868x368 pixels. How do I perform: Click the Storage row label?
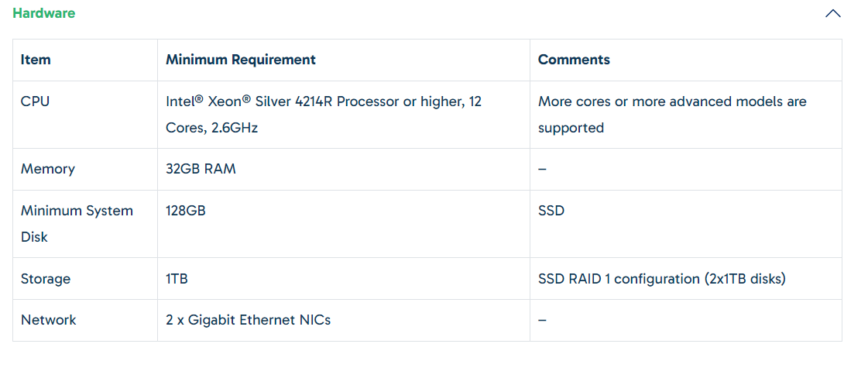coord(46,278)
